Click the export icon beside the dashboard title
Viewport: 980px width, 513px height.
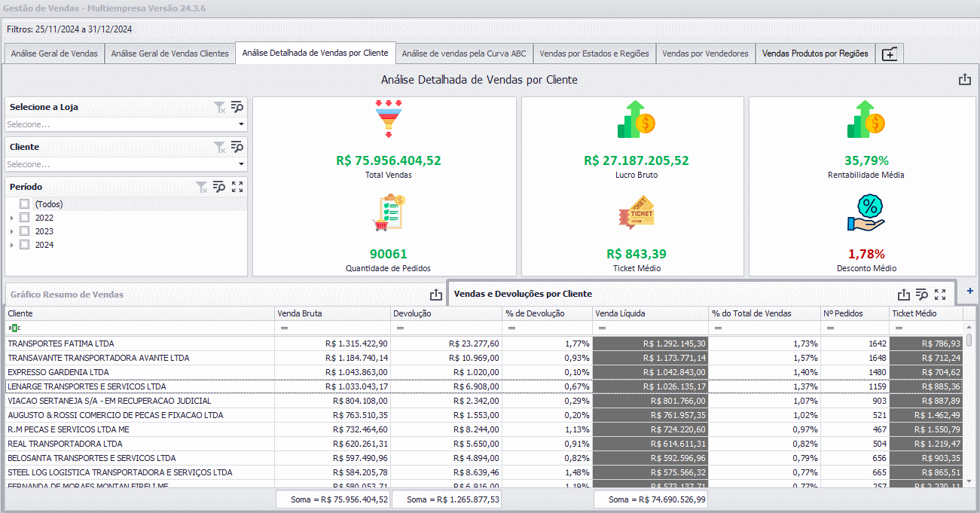964,80
